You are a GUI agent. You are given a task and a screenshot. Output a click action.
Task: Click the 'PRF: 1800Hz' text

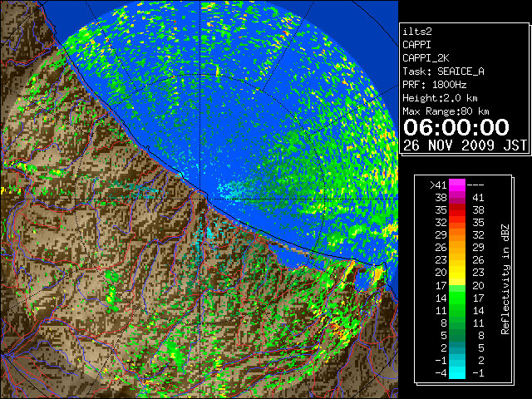click(435, 85)
